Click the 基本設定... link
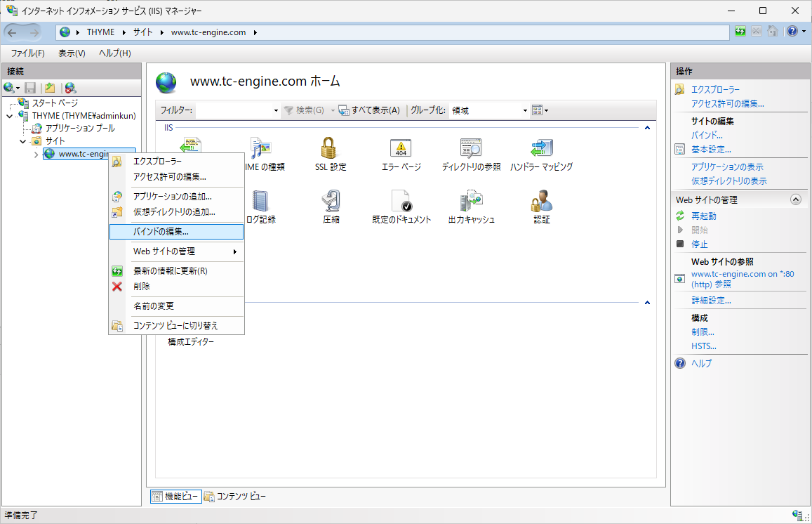This screenshot has height=524, width=812. 711,150
